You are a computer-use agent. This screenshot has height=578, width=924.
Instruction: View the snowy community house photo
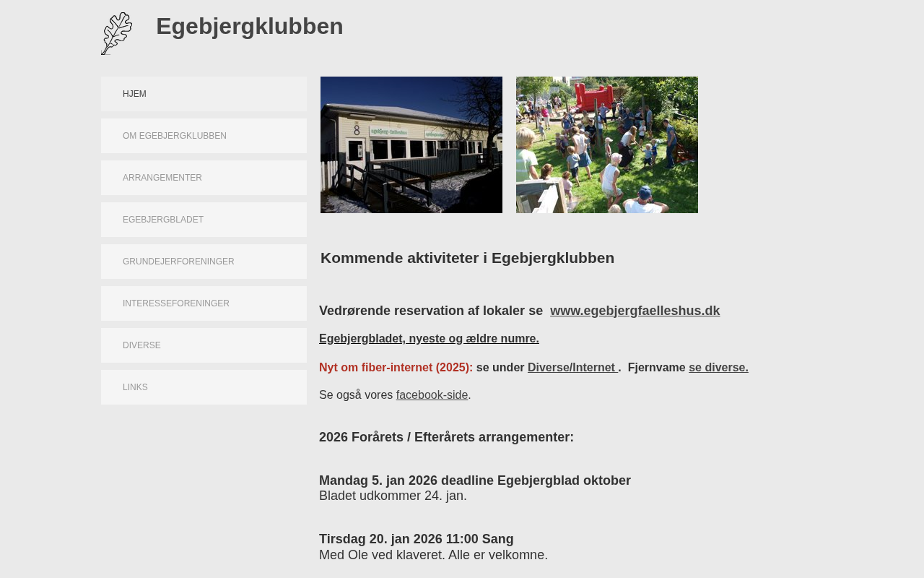[411, 144]
